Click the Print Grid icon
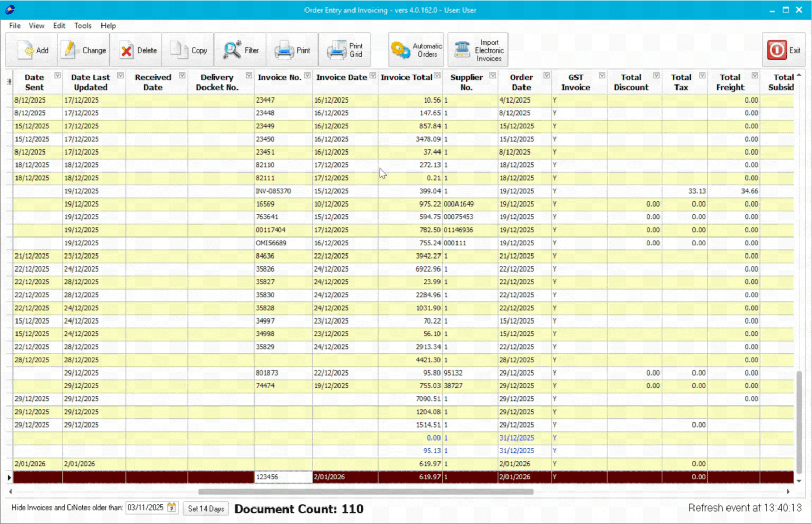 point(336,50)
